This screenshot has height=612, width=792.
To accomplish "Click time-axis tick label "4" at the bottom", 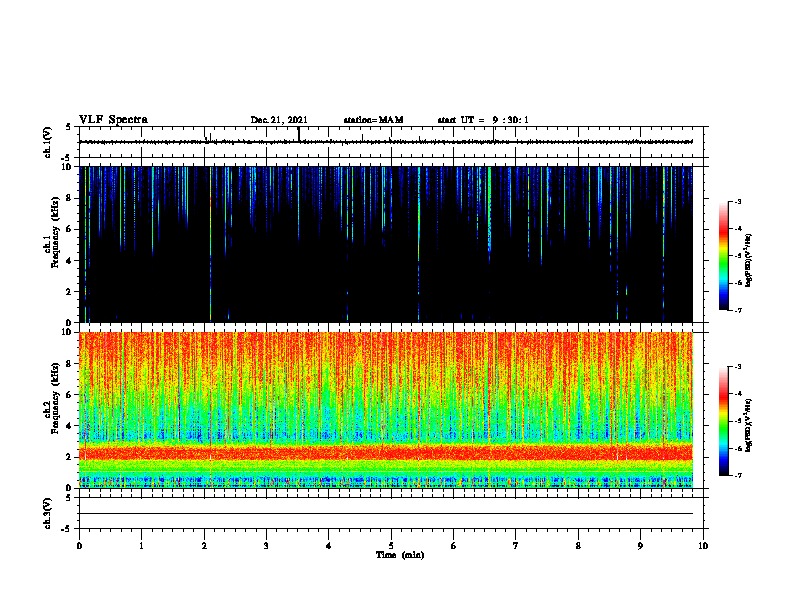I will point(329,546).
